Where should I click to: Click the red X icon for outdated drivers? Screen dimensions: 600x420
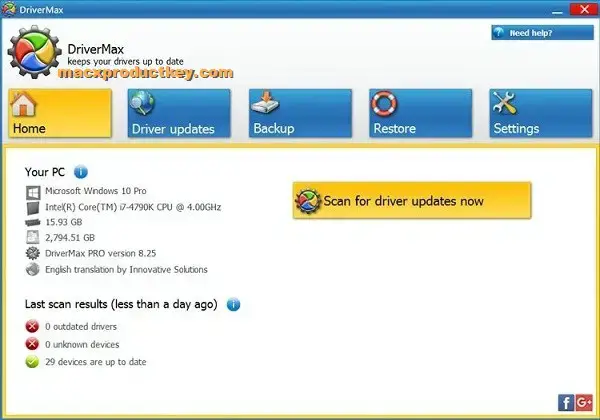[x=32, y=326]
